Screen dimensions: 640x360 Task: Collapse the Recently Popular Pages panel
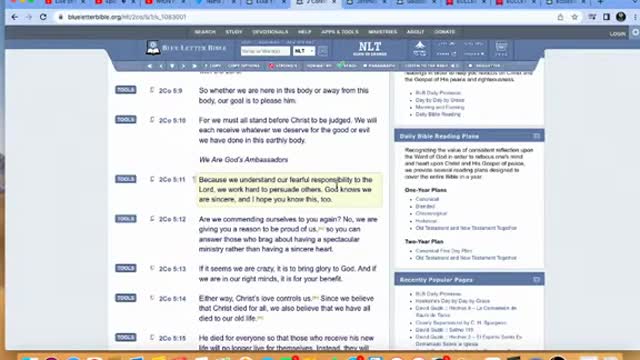tap(536, 280)
